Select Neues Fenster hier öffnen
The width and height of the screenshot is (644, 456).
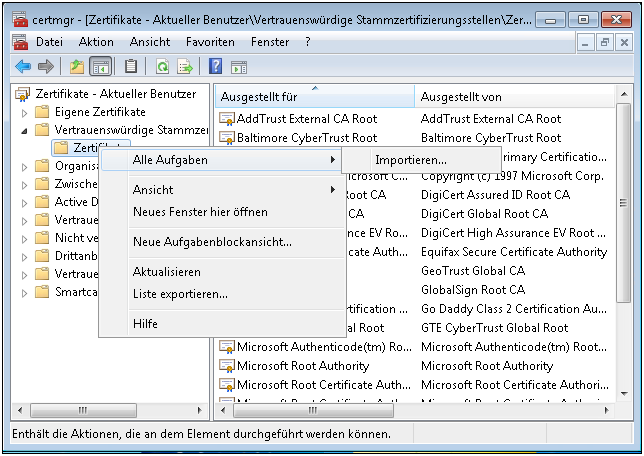tap(222, 212)
